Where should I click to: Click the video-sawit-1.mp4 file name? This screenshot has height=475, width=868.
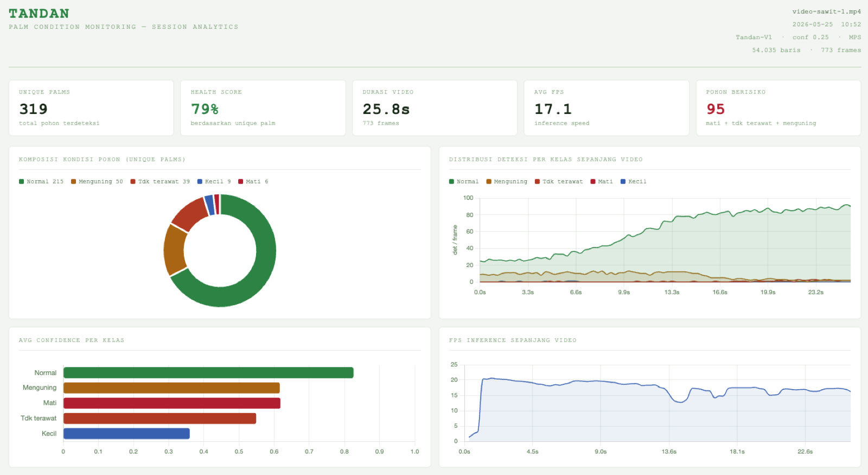pos(826,11)
